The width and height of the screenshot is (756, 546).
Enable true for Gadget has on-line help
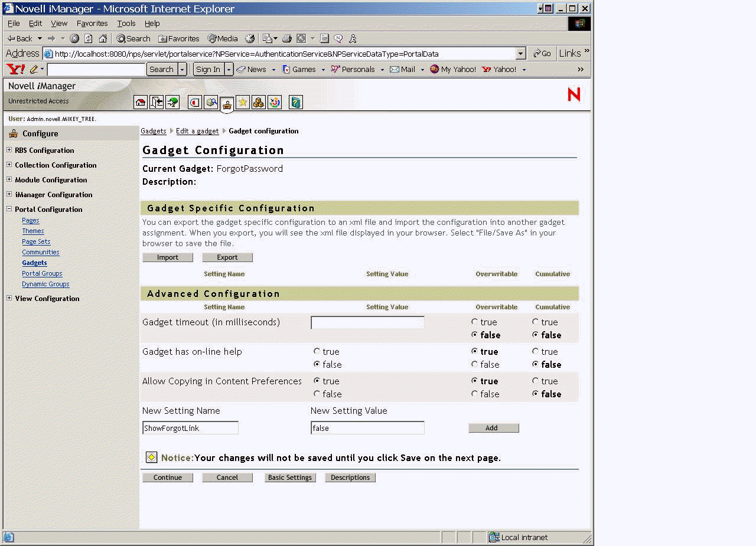click(317, 351)
